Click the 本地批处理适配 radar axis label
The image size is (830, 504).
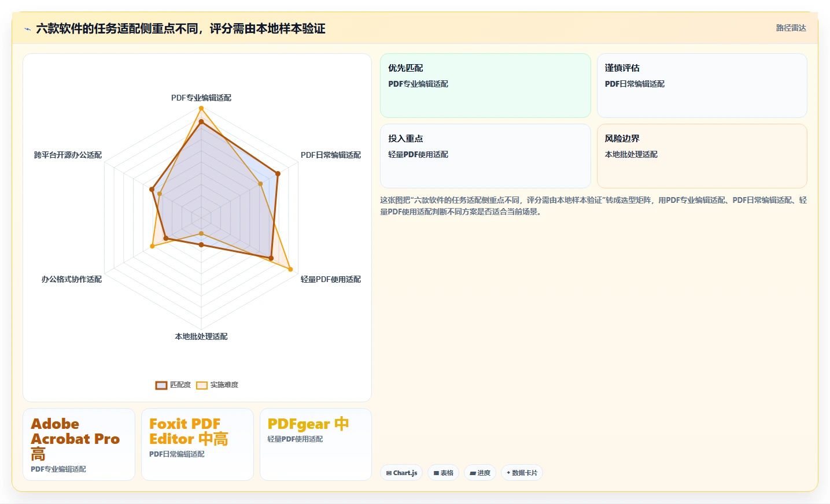pyautogui.click(x=201, y=336)
